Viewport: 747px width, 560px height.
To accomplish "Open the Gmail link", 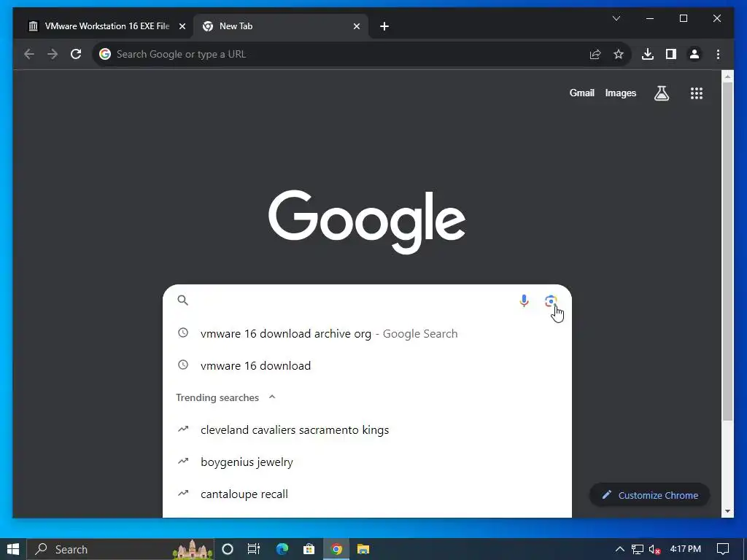I will point(581,93).
